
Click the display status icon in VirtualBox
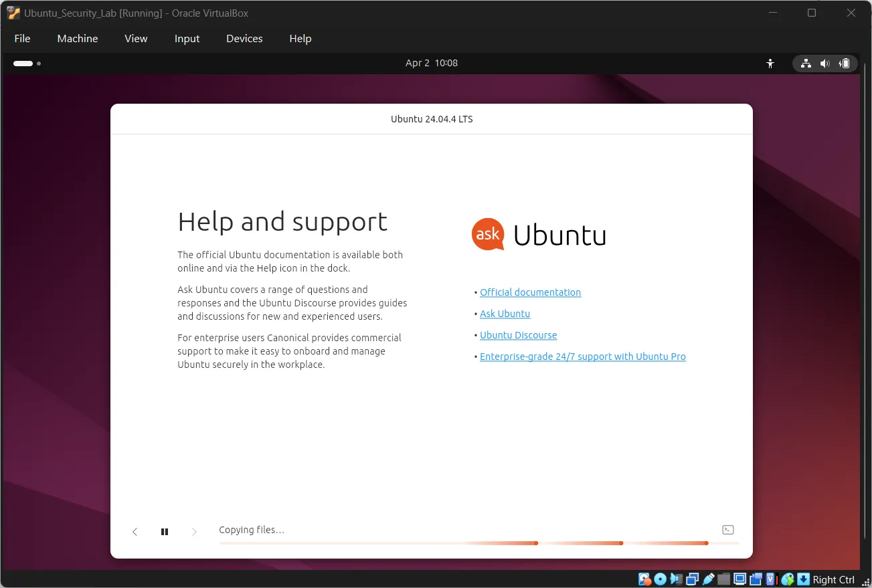coord(741,579)
